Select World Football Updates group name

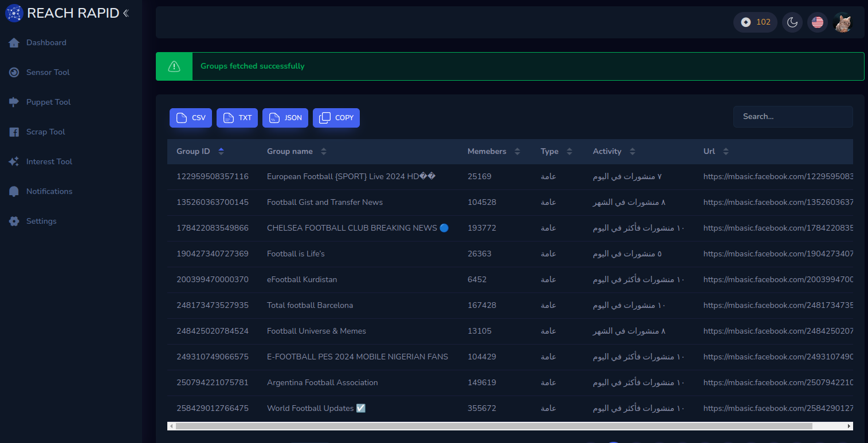316,408
